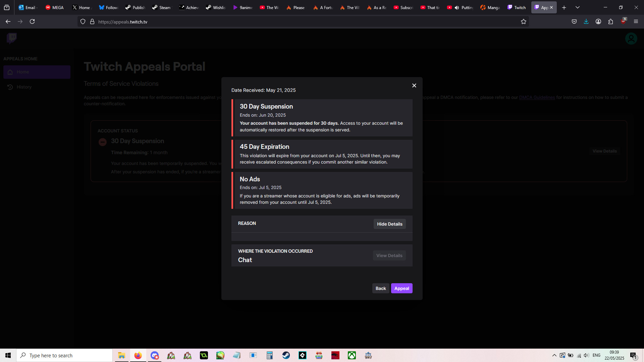Click the ENG language indicator
This screenshot has width=644, height=362.
pyautogui.click(x=596, y=355)
